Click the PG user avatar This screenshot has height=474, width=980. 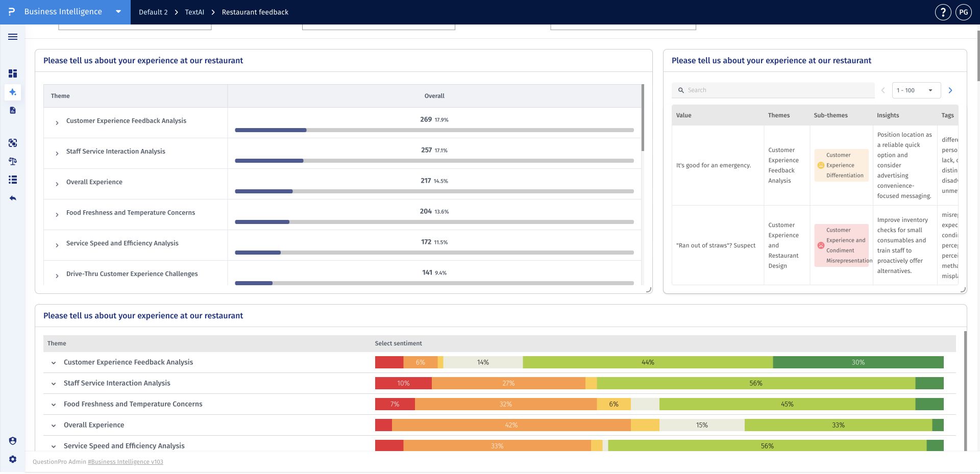point(964,12)
